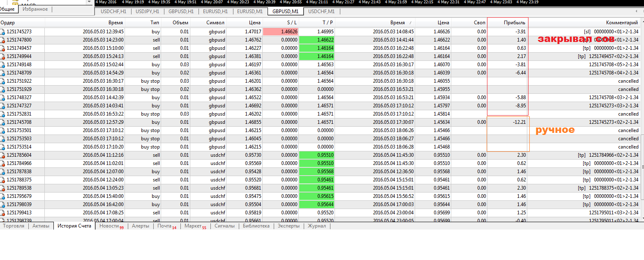Screen dimensions: 644x260
Task: Click the order icon beside 1251748709
Action: [x=3, y=73]
